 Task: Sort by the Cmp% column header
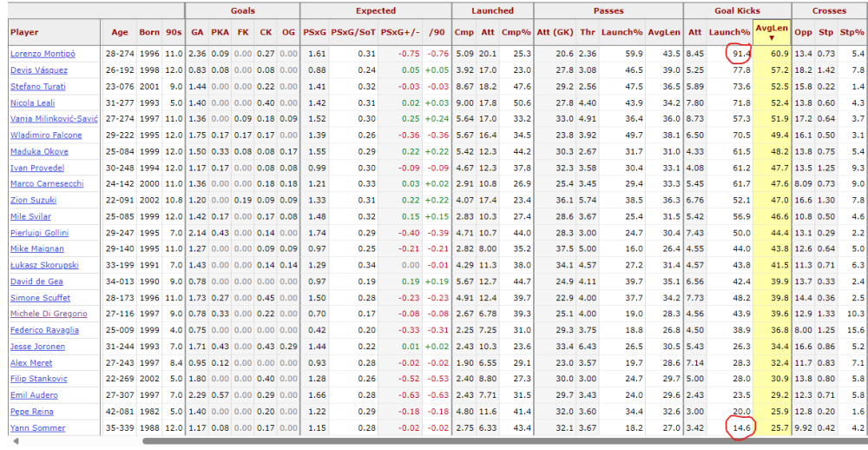coord(516,32)
